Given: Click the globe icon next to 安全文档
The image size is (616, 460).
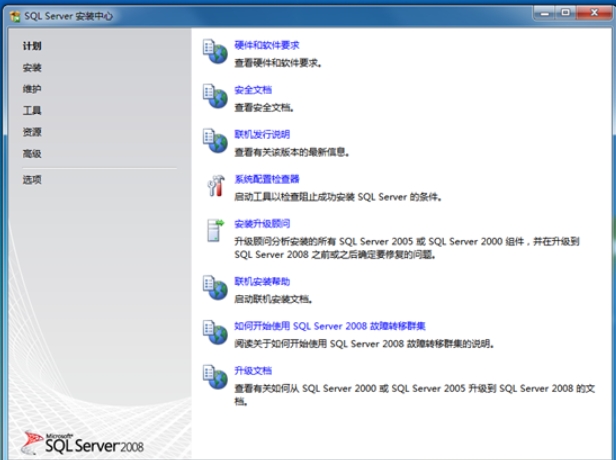Looking at the screenshot, I should coord(215,96).
